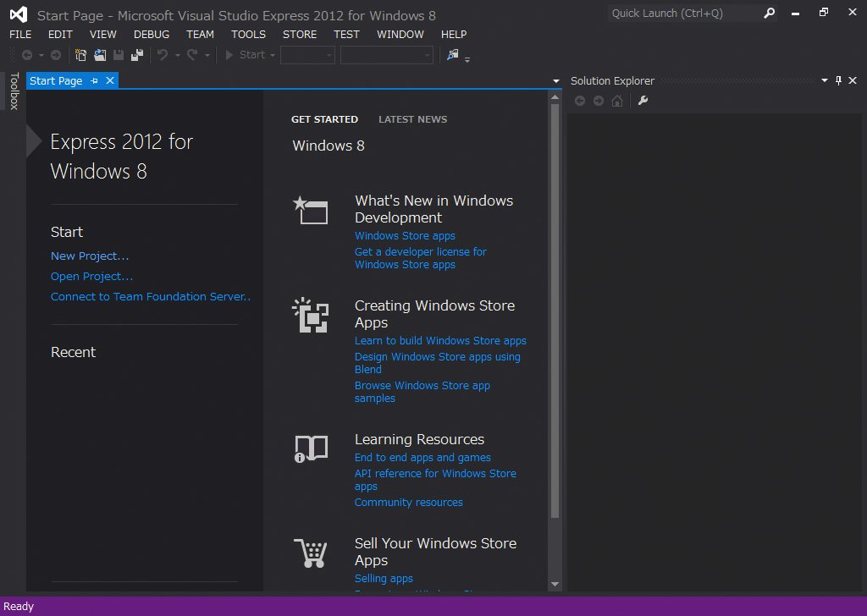Click the Selling apps link

pos(384,579)
